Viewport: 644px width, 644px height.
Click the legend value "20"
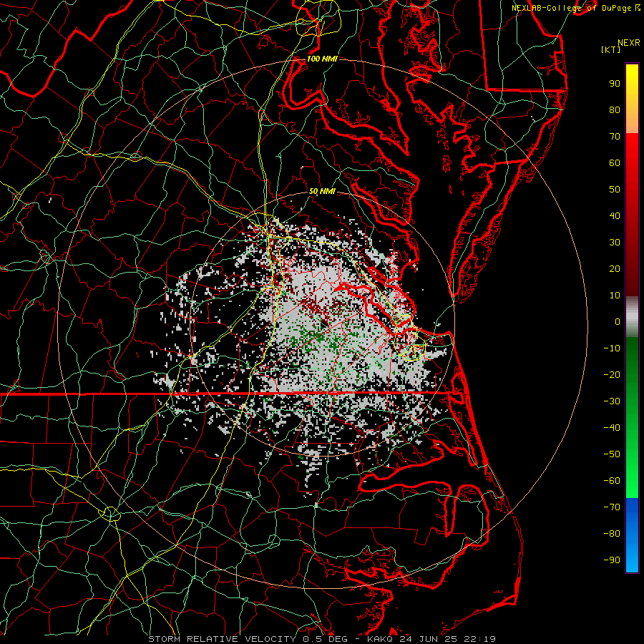615,268
